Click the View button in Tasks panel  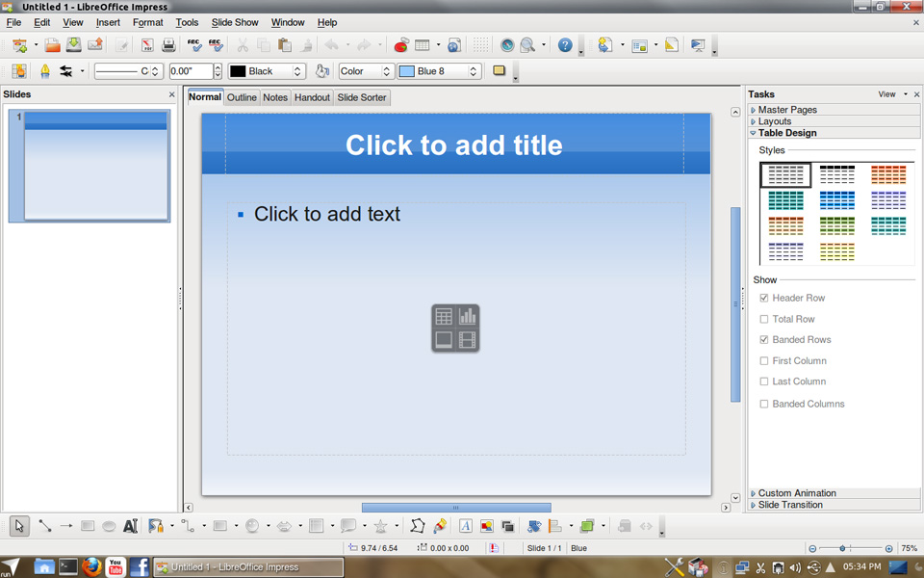(886, 94)
